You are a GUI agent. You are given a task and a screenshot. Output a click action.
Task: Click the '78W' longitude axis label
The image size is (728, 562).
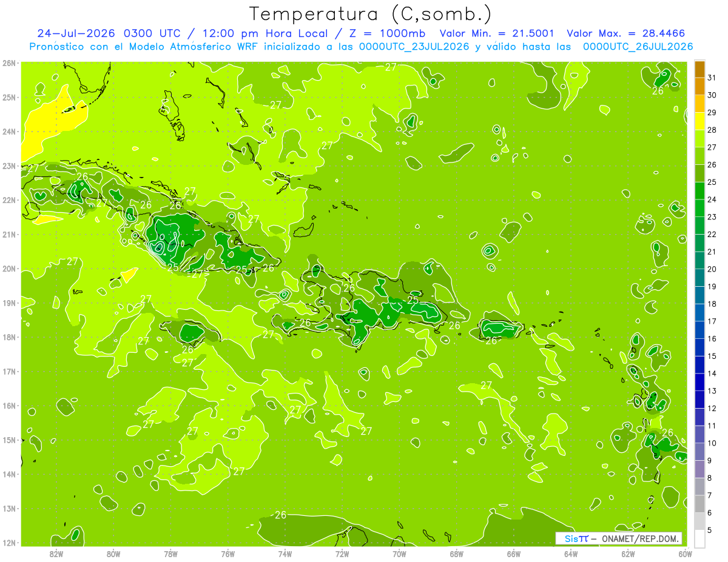click(170, 554)
